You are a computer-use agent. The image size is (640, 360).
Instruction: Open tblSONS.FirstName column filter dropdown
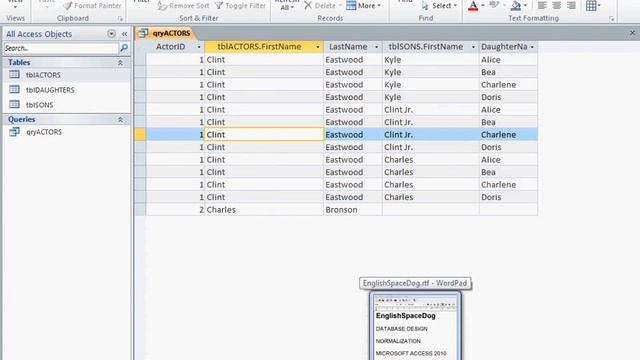pyautogui.click(x=473, y=47)
